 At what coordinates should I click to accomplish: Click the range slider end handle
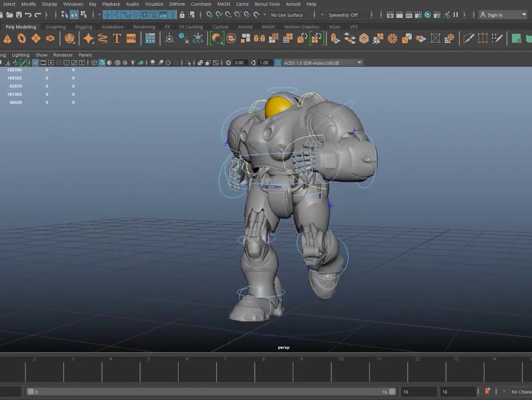pyautogui.click(x=392, y=391)
